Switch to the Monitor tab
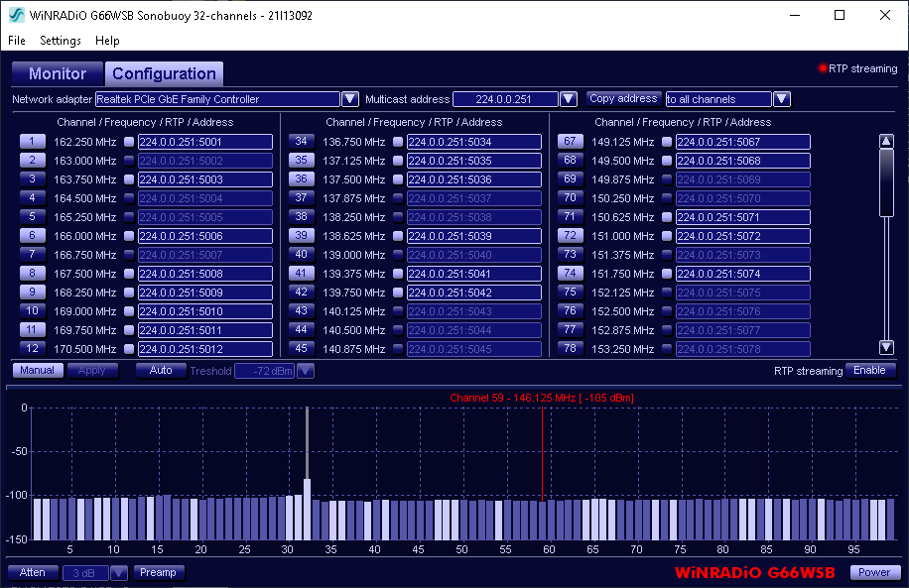The height and width of the screenshot is (588, 909). click(x=57, y=73)
